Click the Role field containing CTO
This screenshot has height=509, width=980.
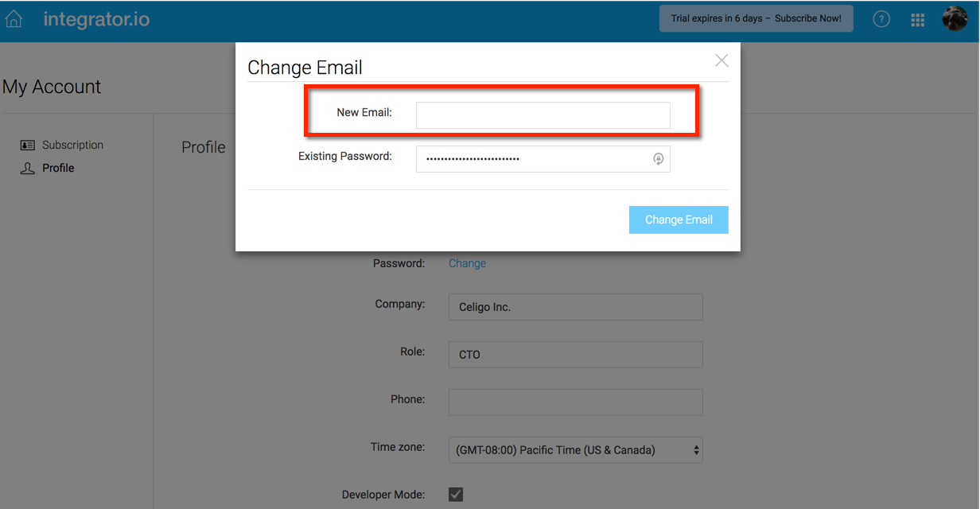coord(575,355)
